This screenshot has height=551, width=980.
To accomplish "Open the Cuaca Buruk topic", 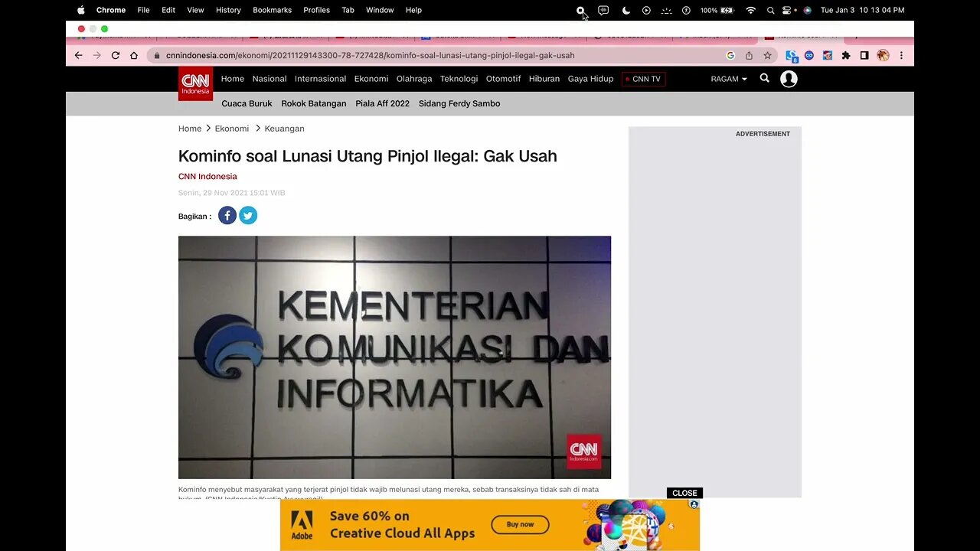I will 247,103.
